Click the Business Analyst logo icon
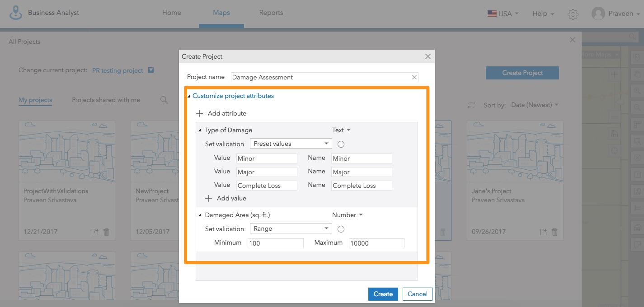This screenshot has height=307, width=644. click(x=16, y=13)
